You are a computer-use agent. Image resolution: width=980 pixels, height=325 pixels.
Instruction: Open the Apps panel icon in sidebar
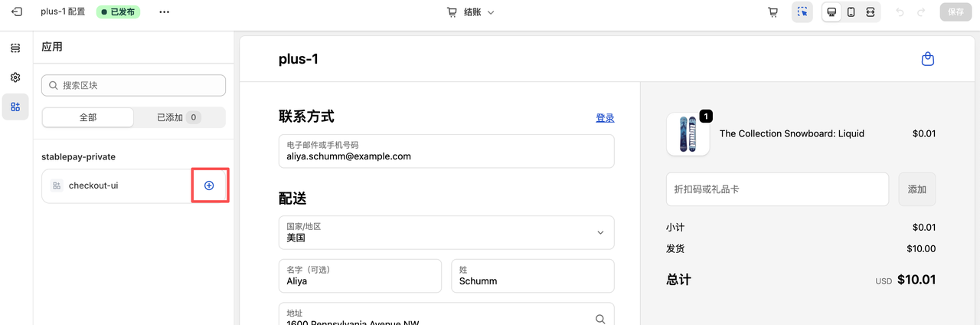point(15,107)
